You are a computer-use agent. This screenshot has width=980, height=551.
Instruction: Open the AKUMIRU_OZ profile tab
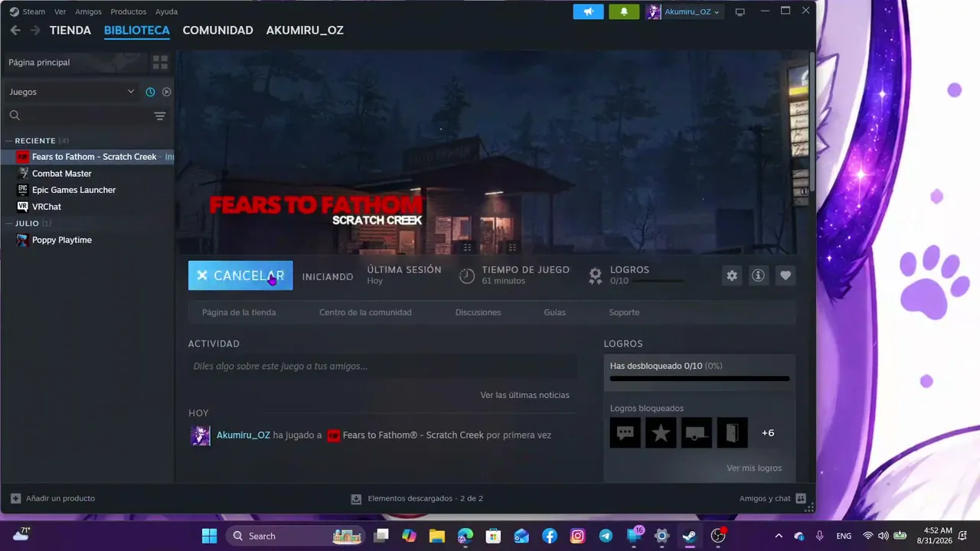point(305,31)
